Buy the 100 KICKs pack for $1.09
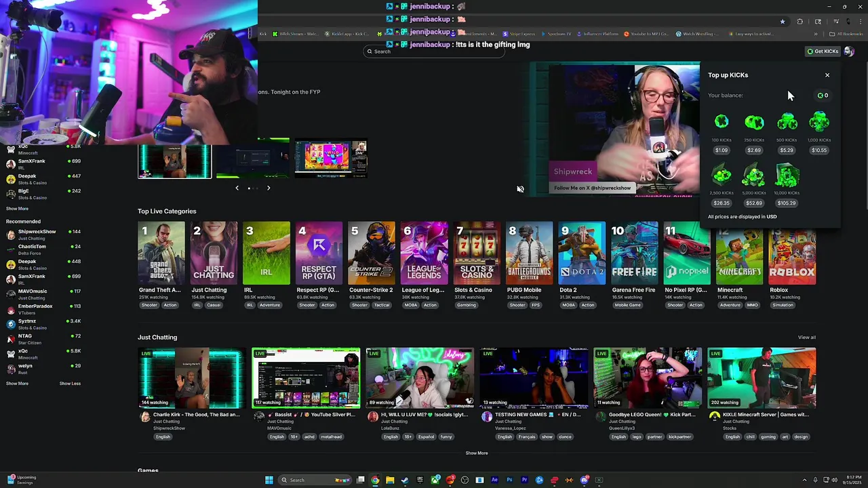868x488 pixels. pyautogui.click(x=722, y=150)
